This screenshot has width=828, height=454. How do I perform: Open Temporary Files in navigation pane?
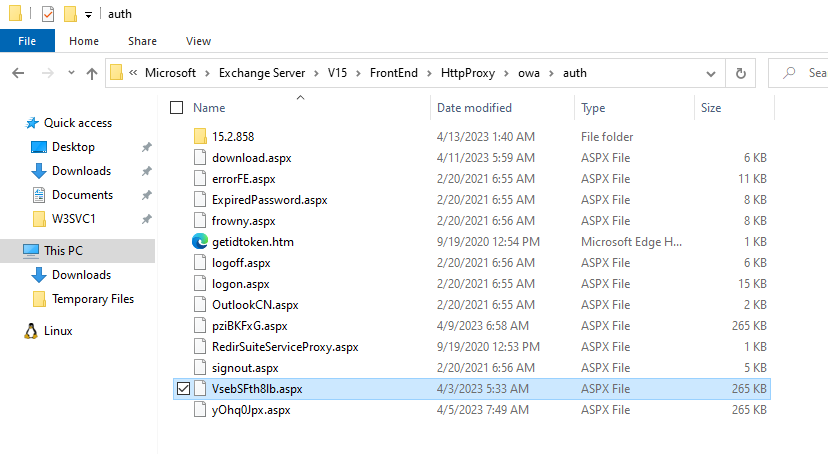[x=92, y=299]
